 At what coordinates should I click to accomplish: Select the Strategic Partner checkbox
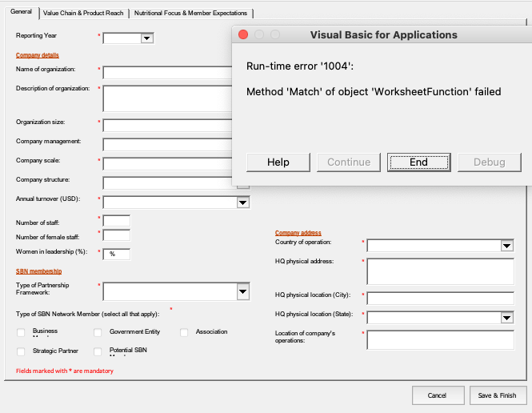[21, 351]
